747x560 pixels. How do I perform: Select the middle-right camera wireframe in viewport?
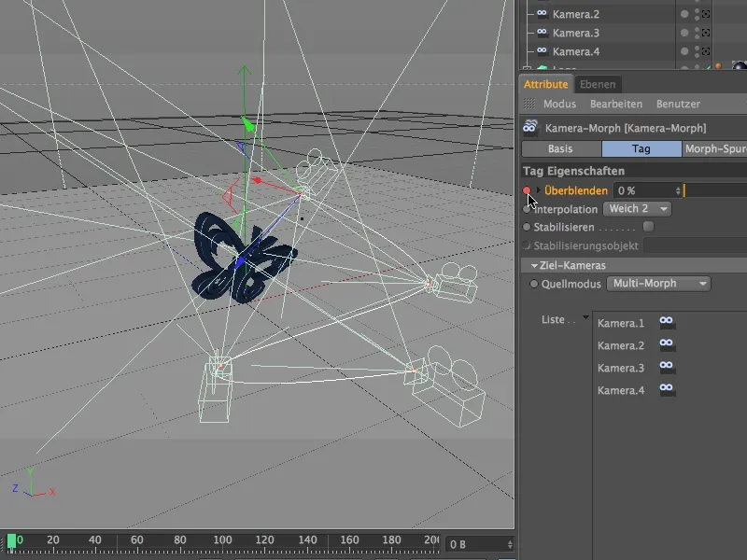coord(453,283)
